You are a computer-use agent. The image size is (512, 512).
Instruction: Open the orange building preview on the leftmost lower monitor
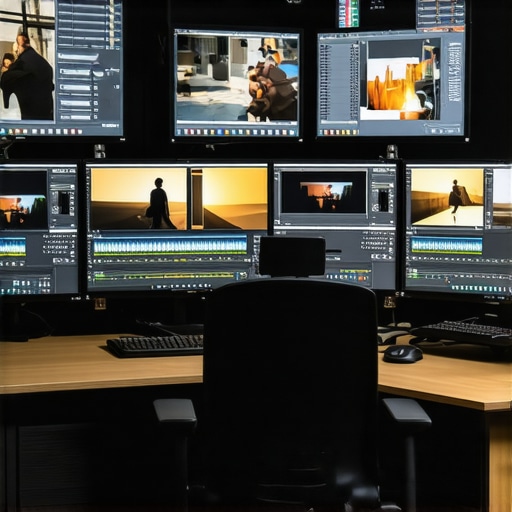(x=23, y=212)
